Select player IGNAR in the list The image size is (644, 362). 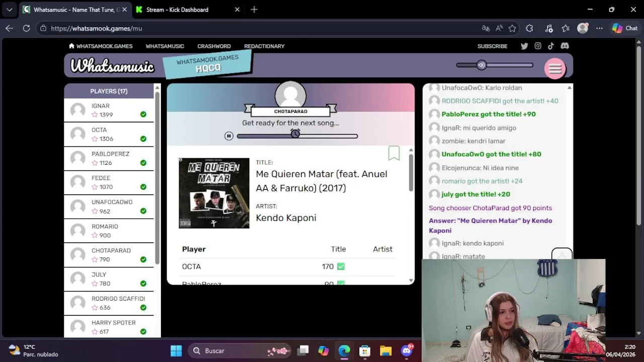109,110
